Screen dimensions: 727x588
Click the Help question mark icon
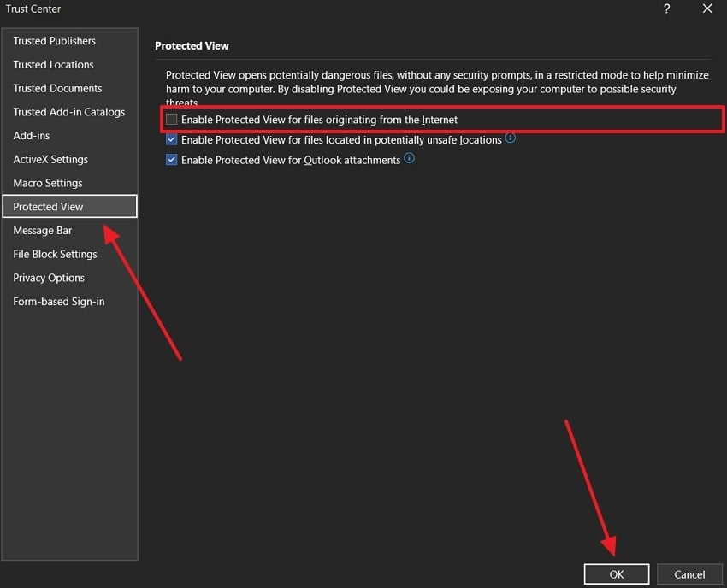click(666, 9)
